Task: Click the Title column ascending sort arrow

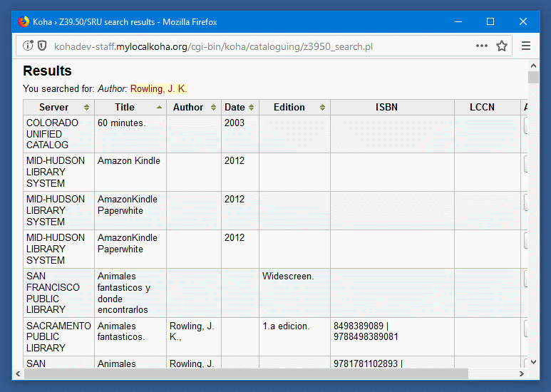Action: click(x=159, y=108)
